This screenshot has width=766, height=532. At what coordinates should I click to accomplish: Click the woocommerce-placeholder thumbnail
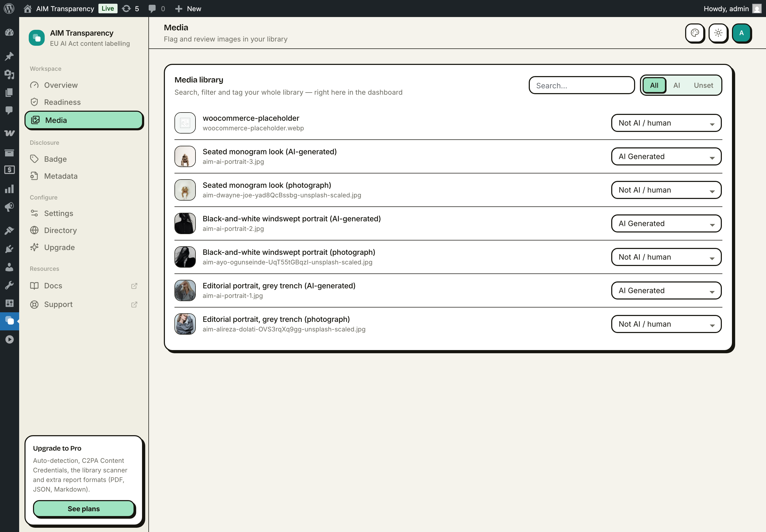(185, 123)
